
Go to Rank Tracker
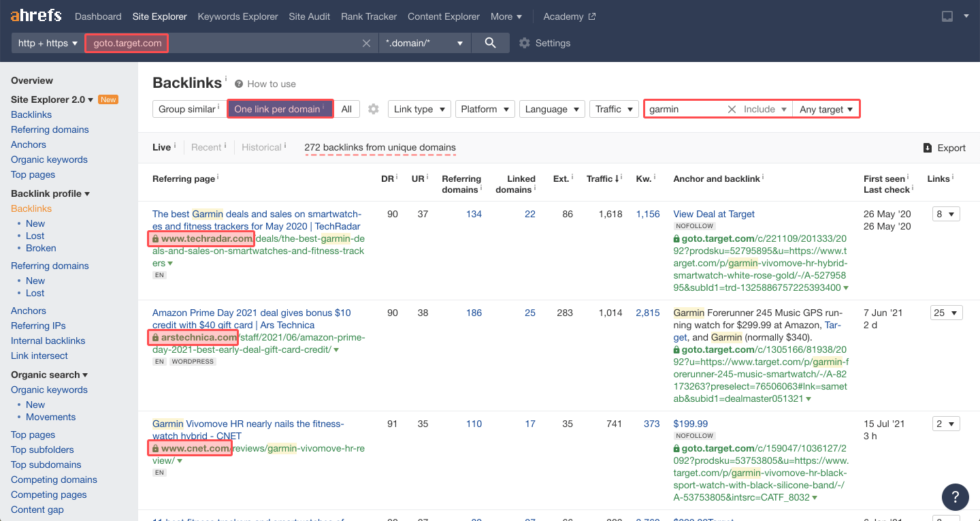point(369,16)
